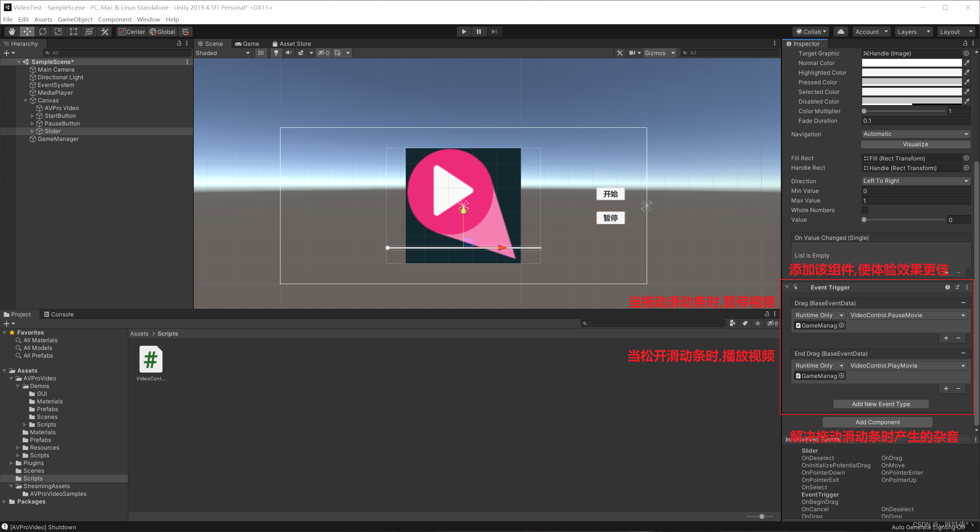Switch to the Console tab
Viewport: 980px width, 532px height.
(59, 314)
